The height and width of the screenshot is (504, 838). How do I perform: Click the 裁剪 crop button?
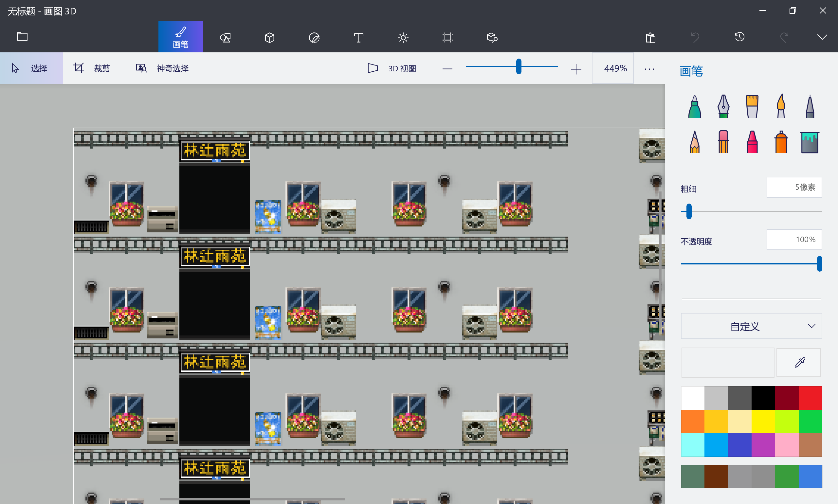click(x=92, y=68)
